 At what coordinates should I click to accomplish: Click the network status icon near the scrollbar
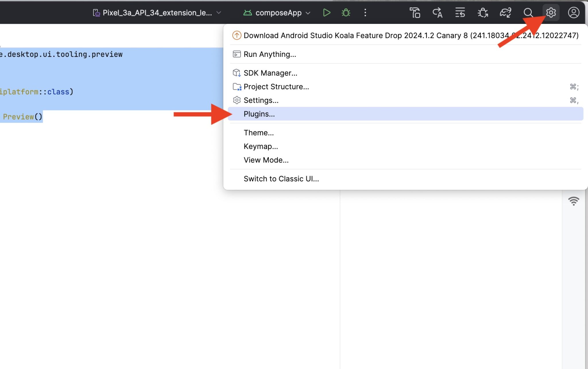point(574,201)
